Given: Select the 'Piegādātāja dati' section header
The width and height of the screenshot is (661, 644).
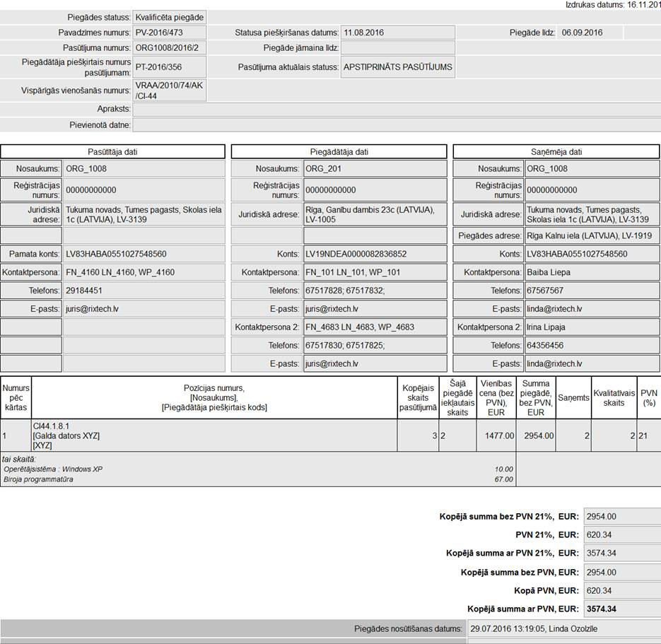Looking at the screenshot, I should click(x=339, y=152).
